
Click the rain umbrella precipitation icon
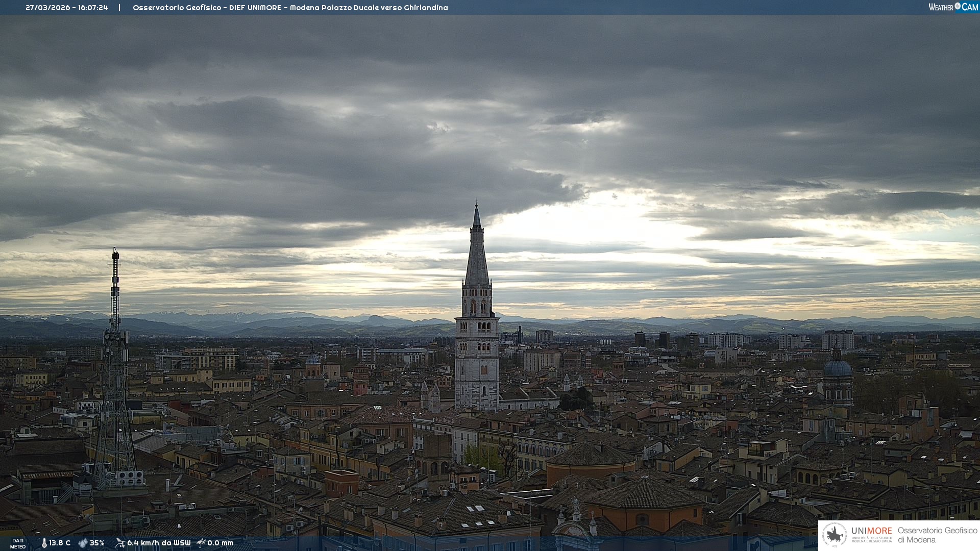201,543
